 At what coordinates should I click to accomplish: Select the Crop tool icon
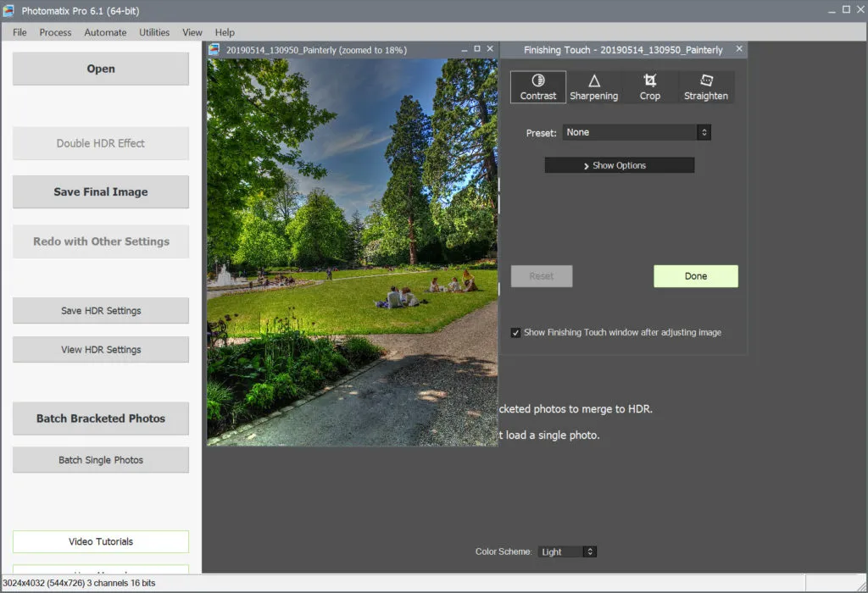pyautogui.click(x=650, y=80)
